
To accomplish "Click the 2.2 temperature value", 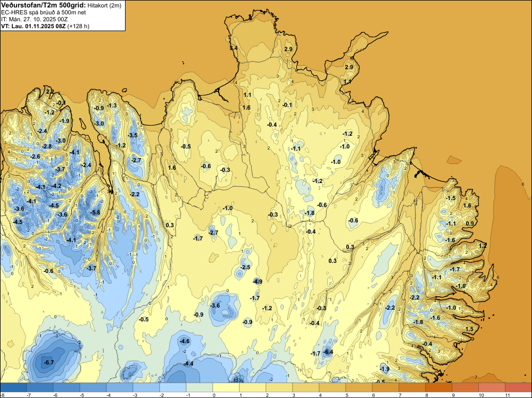I will (x=49, y=92).
